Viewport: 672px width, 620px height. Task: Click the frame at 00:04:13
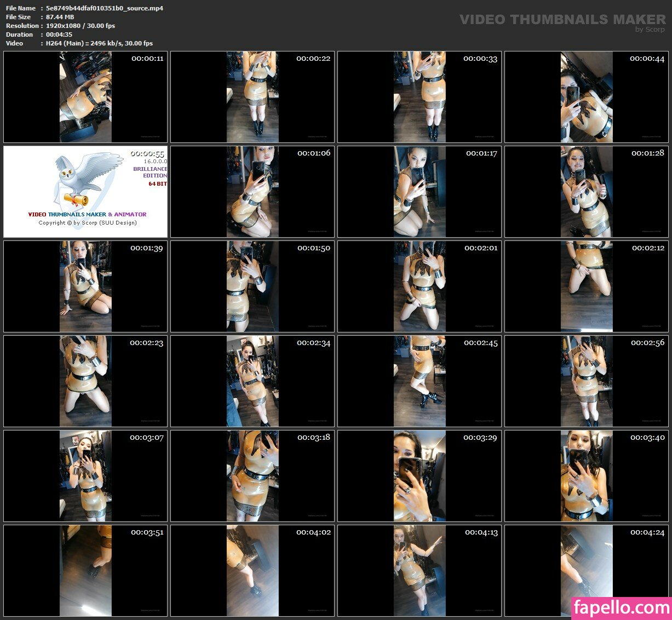[x=420, y=571]
